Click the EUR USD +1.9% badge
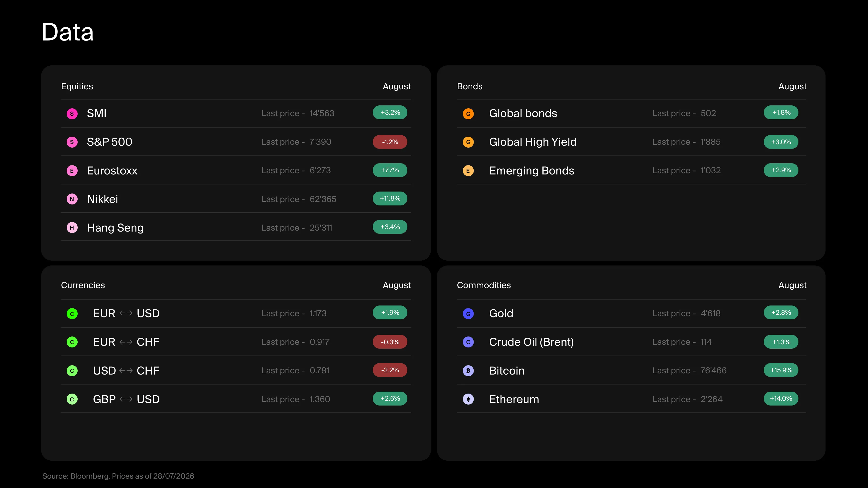 tap(390, 313)
